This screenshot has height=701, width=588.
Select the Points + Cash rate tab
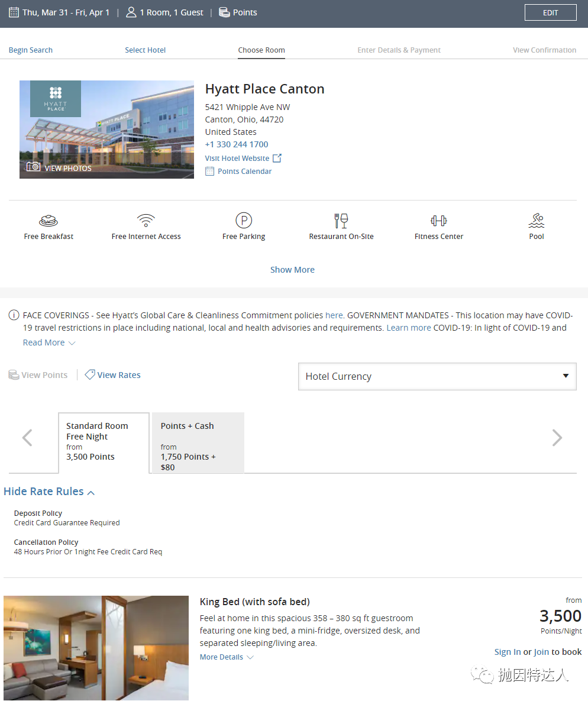pos(198,442)
